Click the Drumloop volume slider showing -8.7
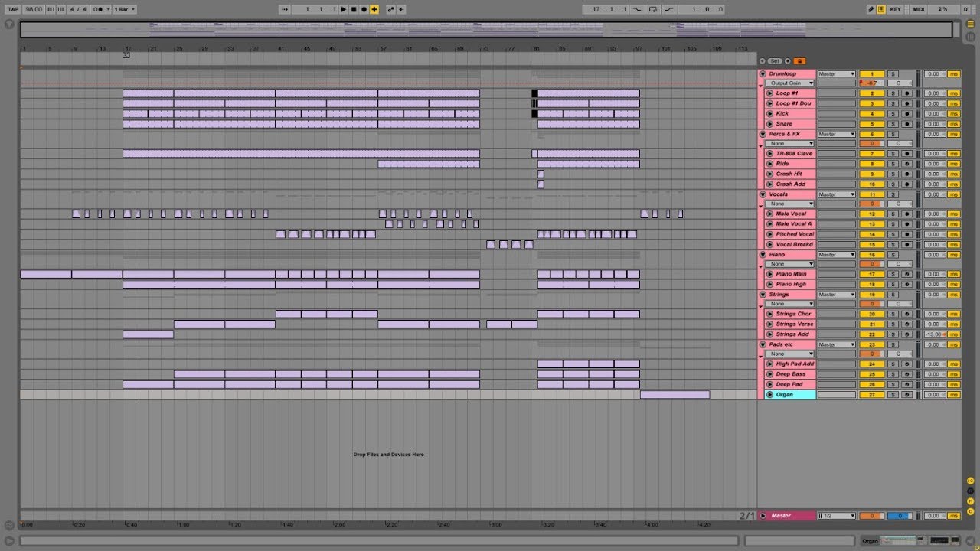 pos(872,83)
